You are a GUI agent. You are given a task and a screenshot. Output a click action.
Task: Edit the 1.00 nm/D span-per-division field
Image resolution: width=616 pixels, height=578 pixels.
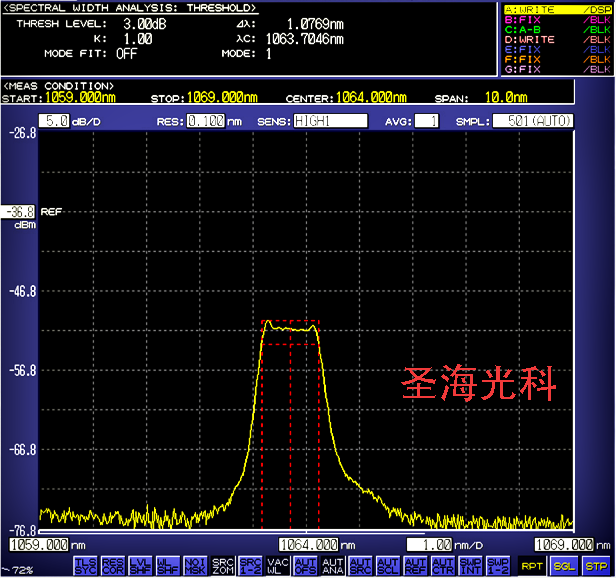pos(429,545)
